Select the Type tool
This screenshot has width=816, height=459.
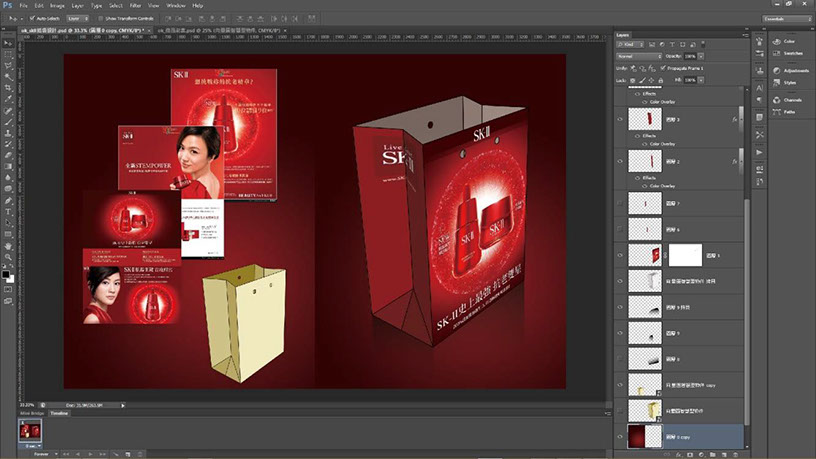click(x=7, y=211)
